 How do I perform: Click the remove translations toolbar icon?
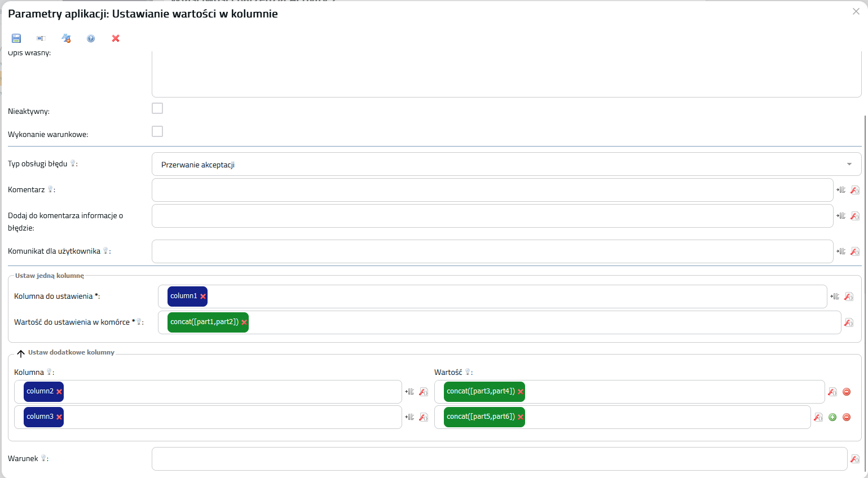66,38
